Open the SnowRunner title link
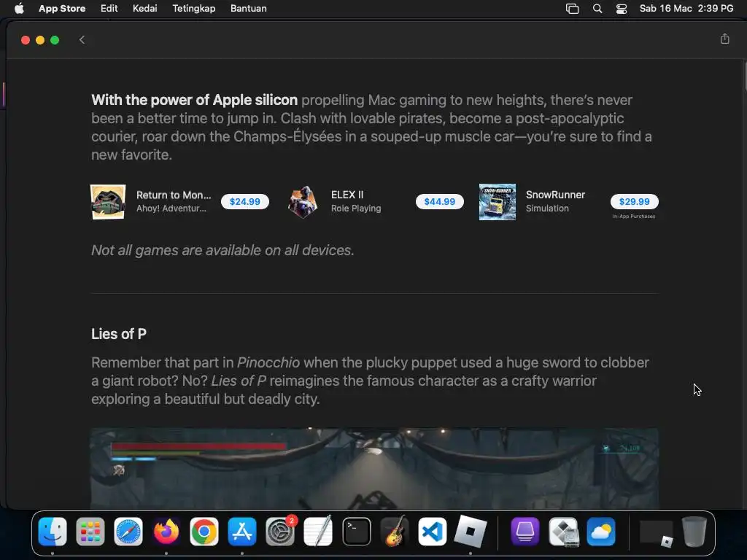Image resolution: width=747 pixels, height=560 pixels. click(x=555, y=195)
